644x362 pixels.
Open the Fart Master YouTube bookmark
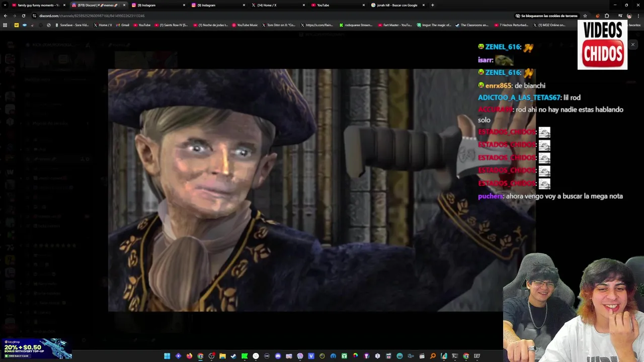[395, 25]
